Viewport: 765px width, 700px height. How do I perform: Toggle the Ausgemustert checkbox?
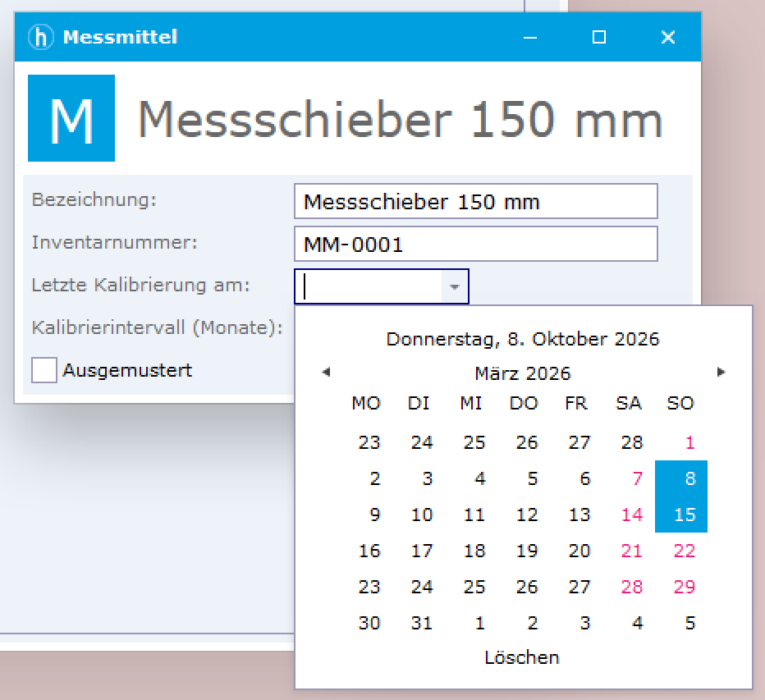tap(44, 370)
